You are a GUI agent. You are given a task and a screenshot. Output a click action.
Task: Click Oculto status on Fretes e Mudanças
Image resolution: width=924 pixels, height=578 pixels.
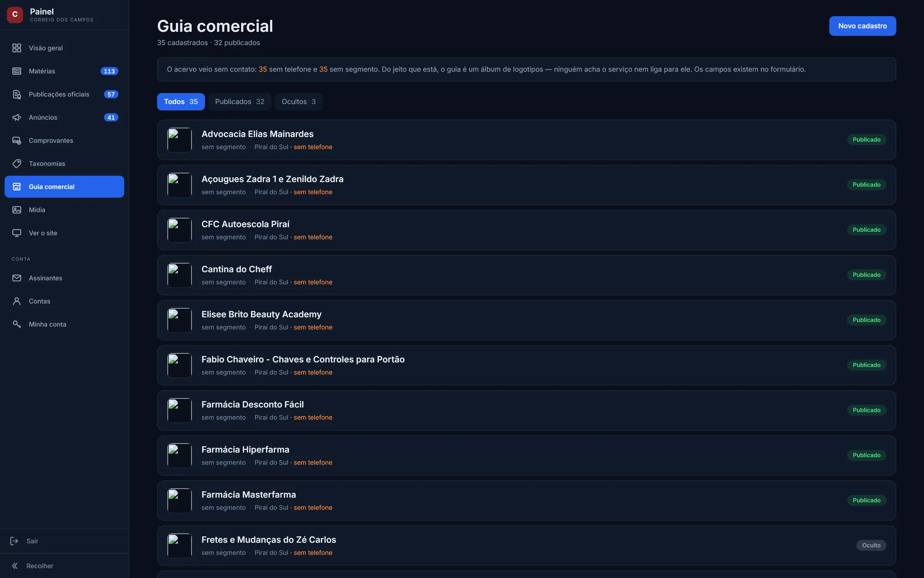pyautogui.click(x=871, y=545)
